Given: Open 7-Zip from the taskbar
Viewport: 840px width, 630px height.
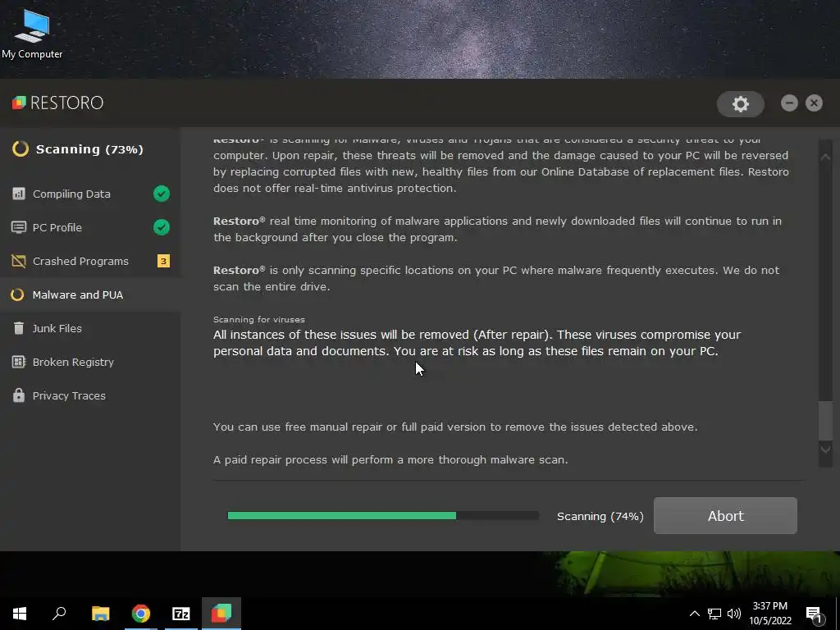Looking at the screenshot, I should [181, 614].
